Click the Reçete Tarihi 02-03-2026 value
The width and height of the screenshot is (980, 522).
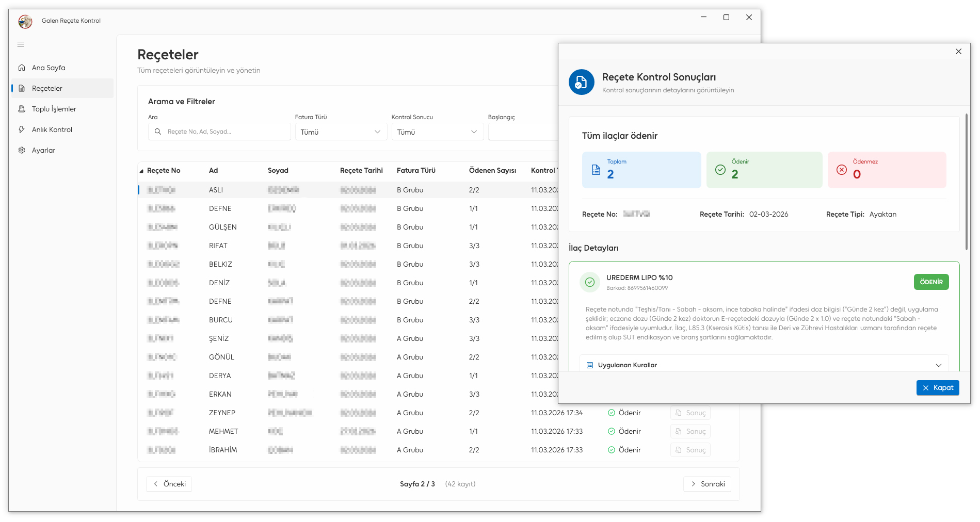[x=769, y=215]
